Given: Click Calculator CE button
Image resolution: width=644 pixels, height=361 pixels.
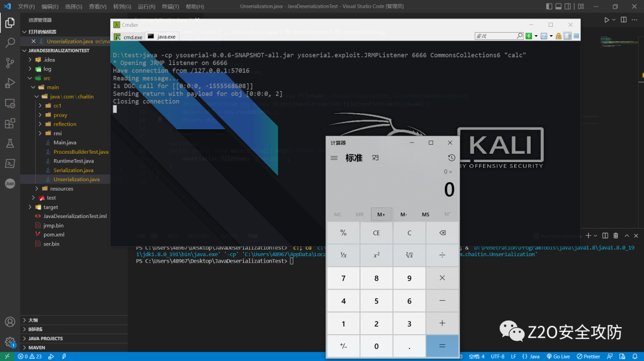Looking at the screenshot, I should [376, 232].
